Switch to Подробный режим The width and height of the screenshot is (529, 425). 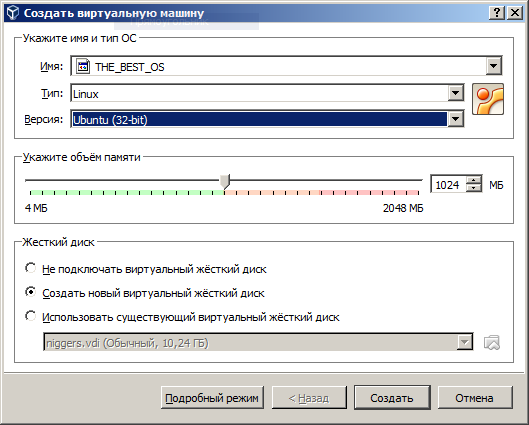point(212,398)
